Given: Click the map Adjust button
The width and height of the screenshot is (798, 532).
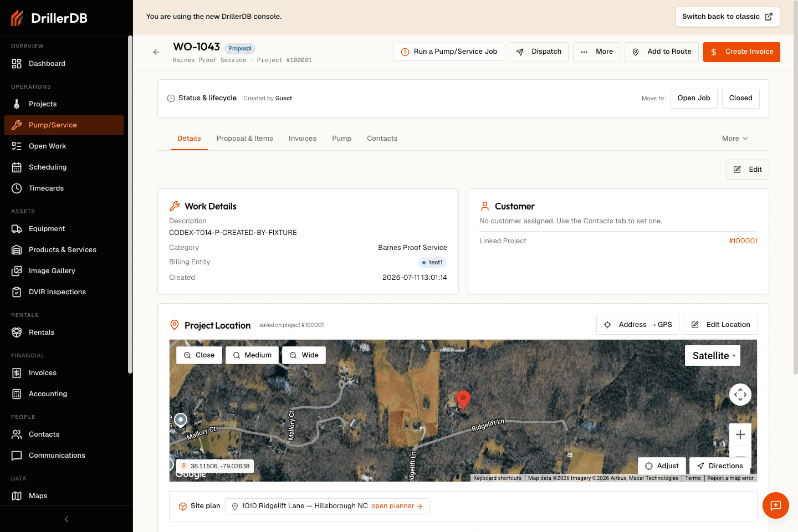Looking at the screenshot, I should 662,466.
